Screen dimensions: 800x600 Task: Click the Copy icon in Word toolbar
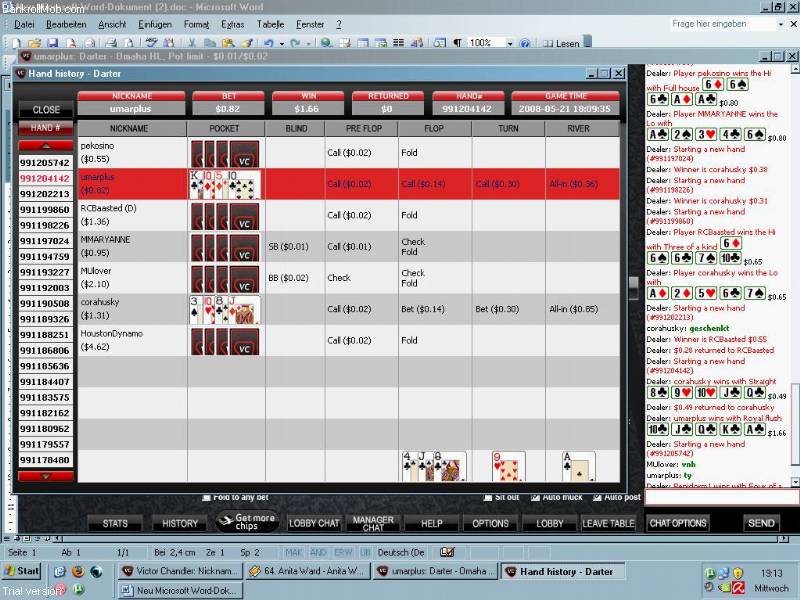tap(210, 43)
